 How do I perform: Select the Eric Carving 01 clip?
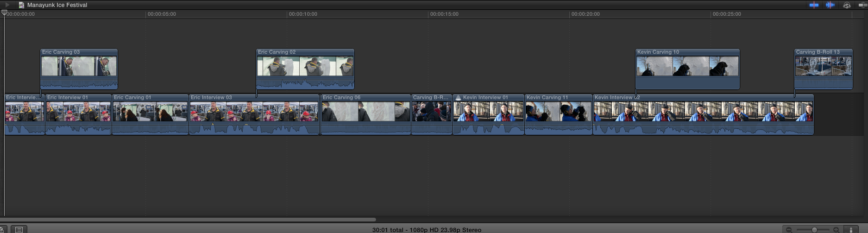(150, 114)
